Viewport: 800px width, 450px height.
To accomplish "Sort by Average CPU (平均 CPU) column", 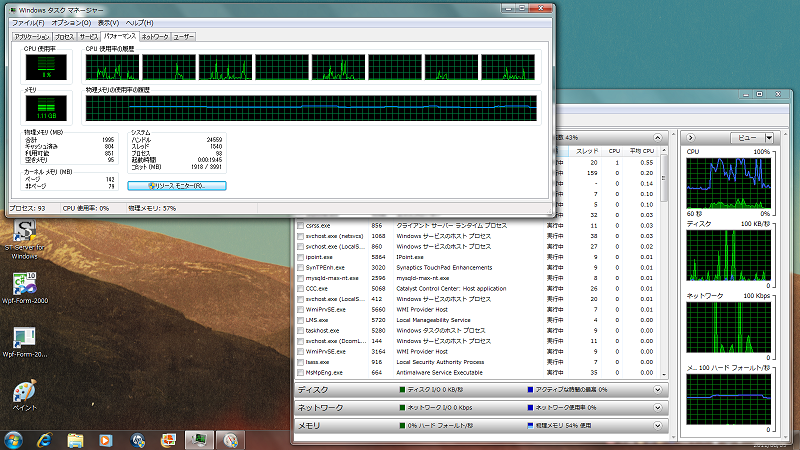I will pos(641,151).
